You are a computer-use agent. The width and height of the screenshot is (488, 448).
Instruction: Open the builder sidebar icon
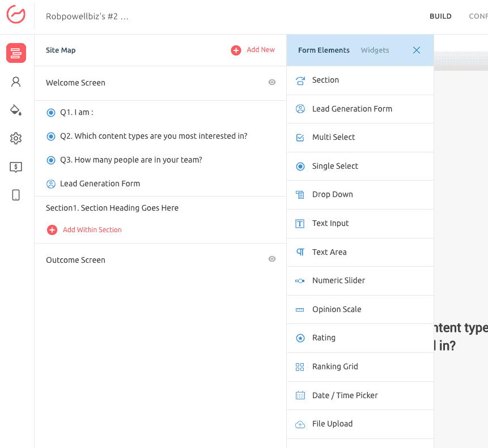[x=16, y=53]
